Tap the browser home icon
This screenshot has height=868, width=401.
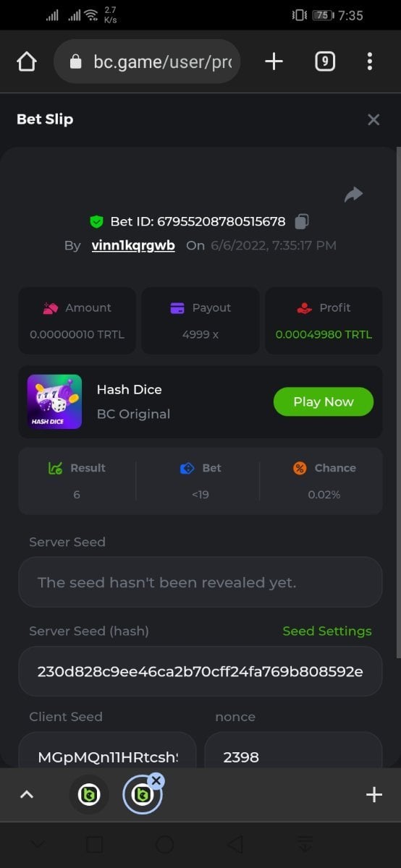coord(26,62)
